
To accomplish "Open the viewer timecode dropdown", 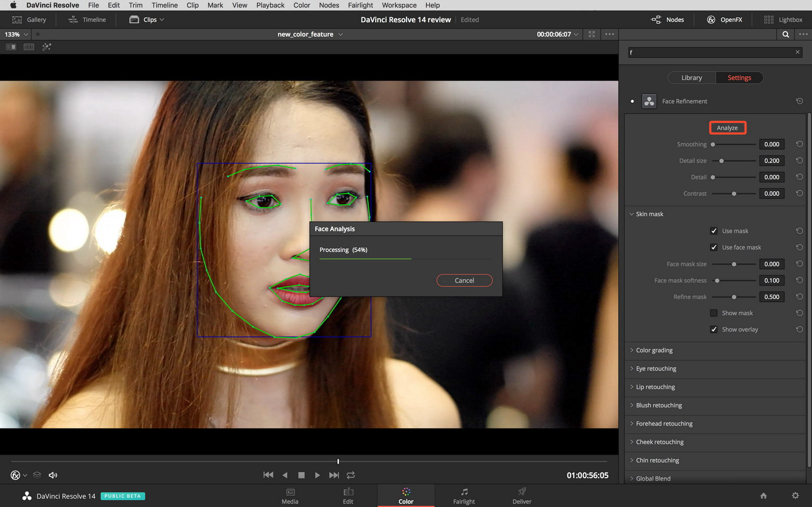I will tap(558, 34).
